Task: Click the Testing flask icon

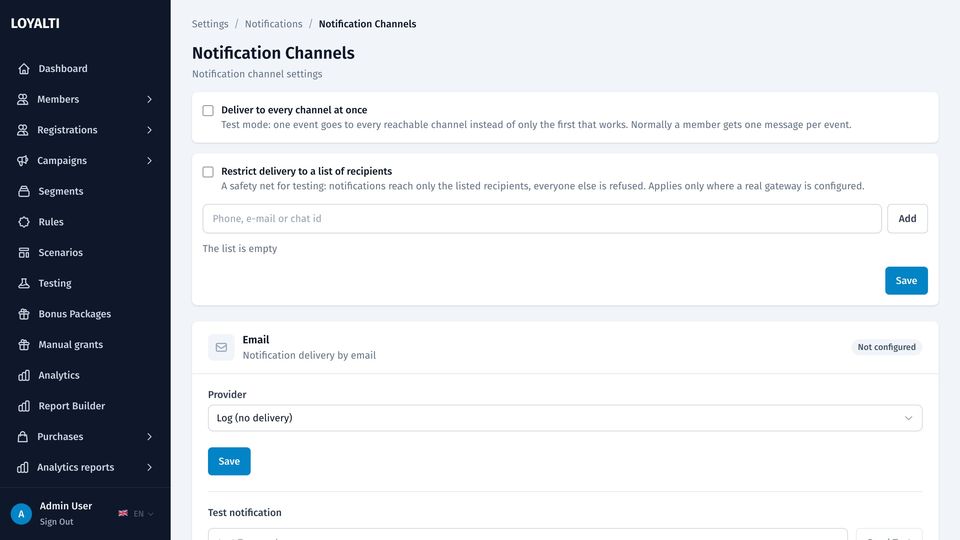Action: pos(24,283)
